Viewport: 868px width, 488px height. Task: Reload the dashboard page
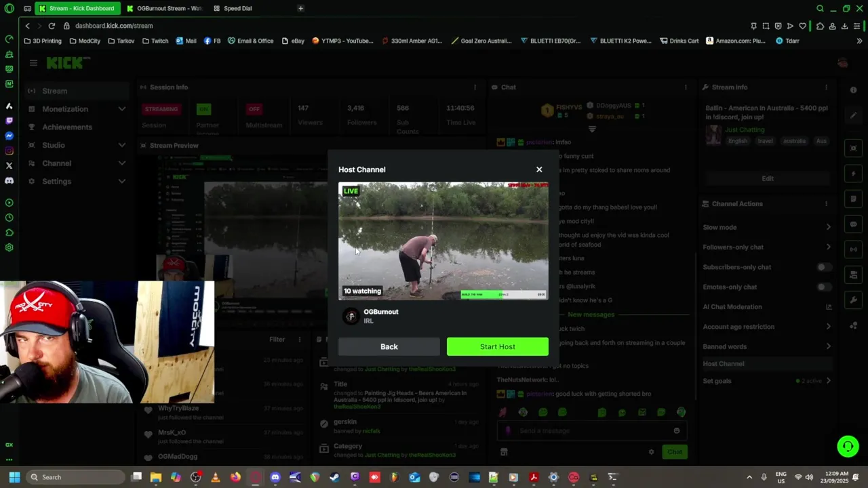[52, 26]
